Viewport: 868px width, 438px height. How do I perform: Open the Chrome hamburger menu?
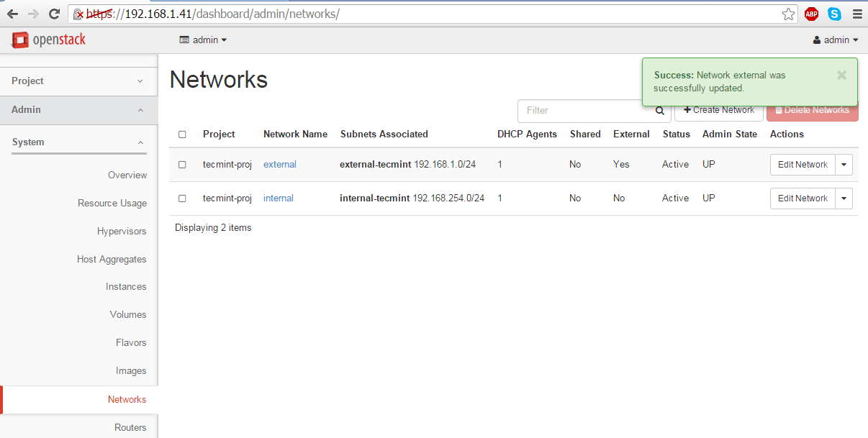[856, 14]
